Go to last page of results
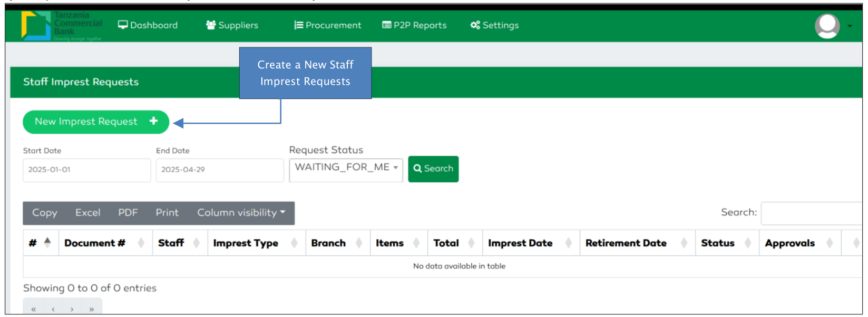 [x=92, y=309]
